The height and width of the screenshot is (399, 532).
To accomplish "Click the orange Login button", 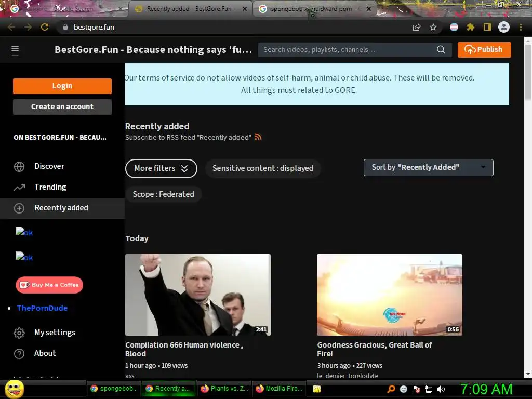I will coord(62,86).
